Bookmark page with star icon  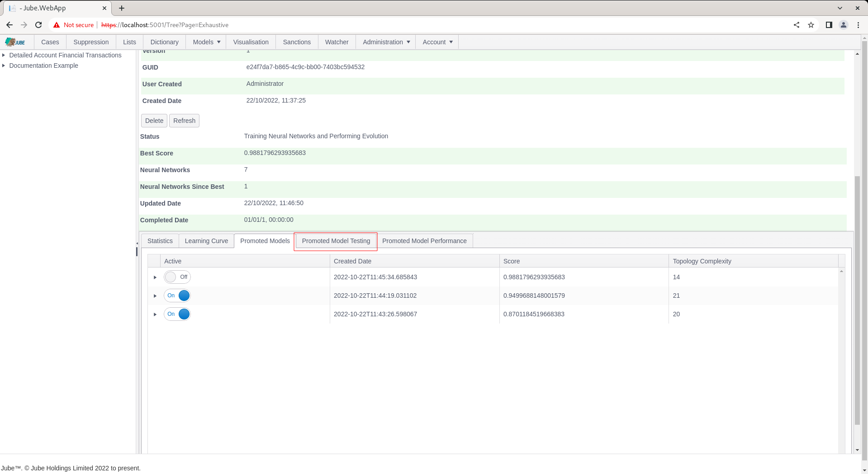[811, 25]
